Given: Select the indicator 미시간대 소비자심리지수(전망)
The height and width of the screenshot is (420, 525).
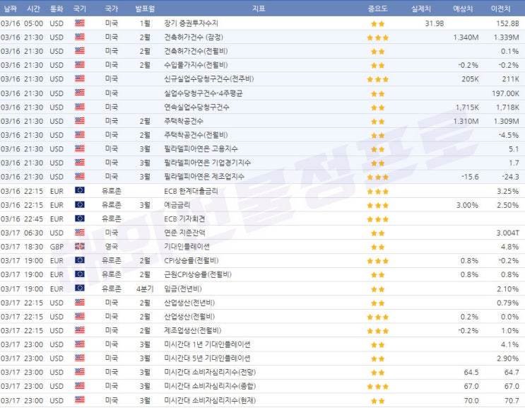Looking at the screenshot, I should pyautogui.click(x=210, y=372).
